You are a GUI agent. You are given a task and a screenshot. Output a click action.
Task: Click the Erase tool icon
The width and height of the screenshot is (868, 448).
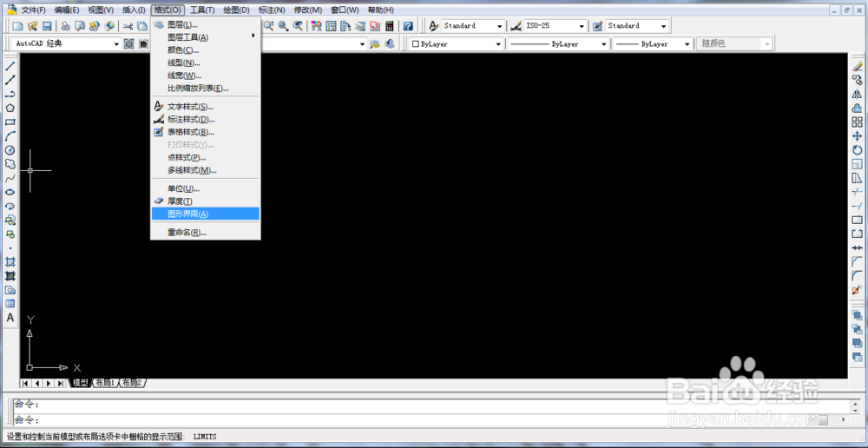coord(857,66)
